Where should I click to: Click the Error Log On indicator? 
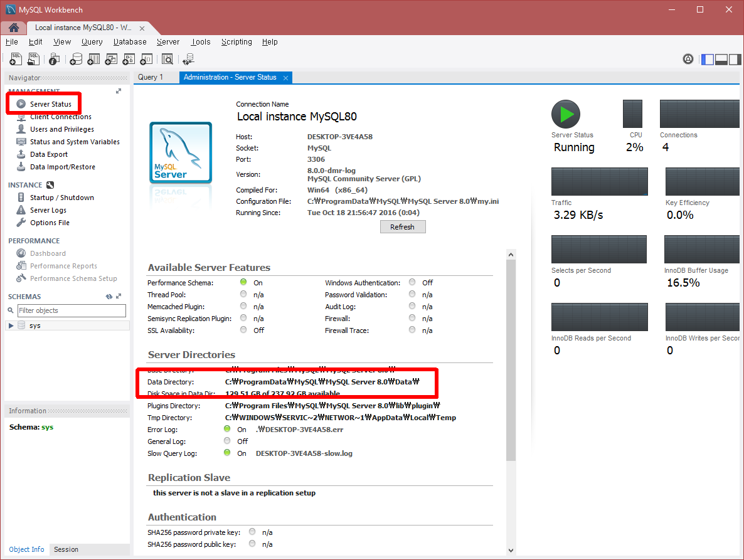point(227,429)
